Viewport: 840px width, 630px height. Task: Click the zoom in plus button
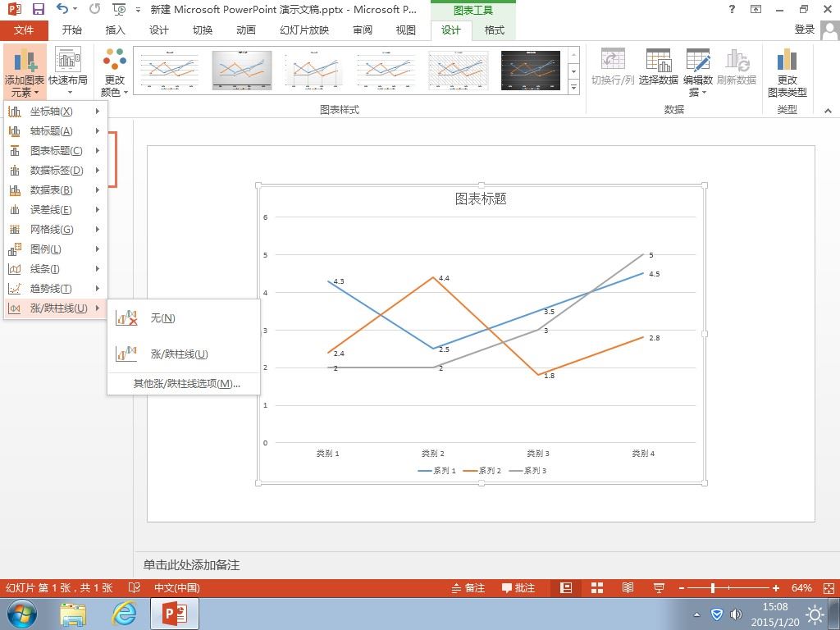pyautogui.click(x=776, y=588)
